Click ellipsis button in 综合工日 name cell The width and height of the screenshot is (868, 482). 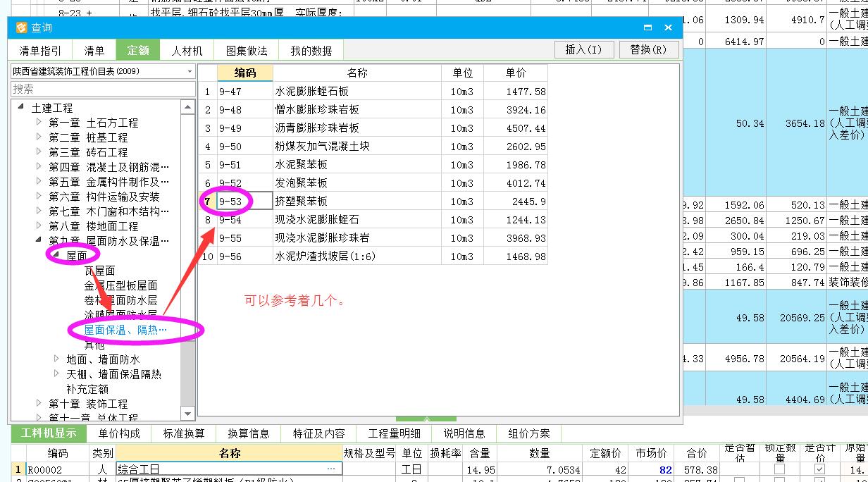tap(331, 469)
